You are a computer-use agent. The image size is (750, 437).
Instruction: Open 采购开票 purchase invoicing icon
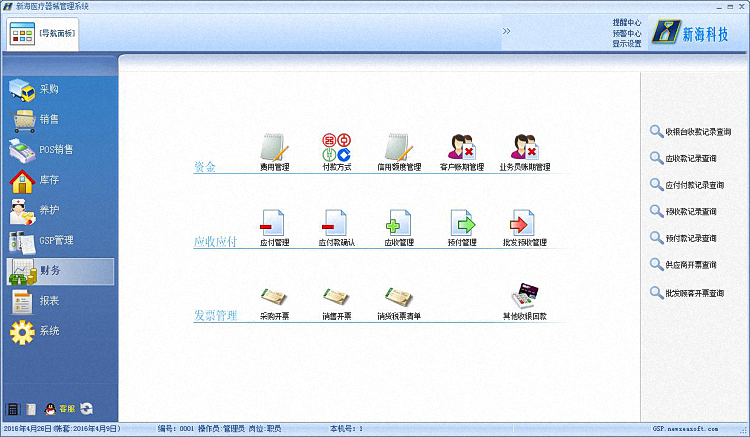274,296
